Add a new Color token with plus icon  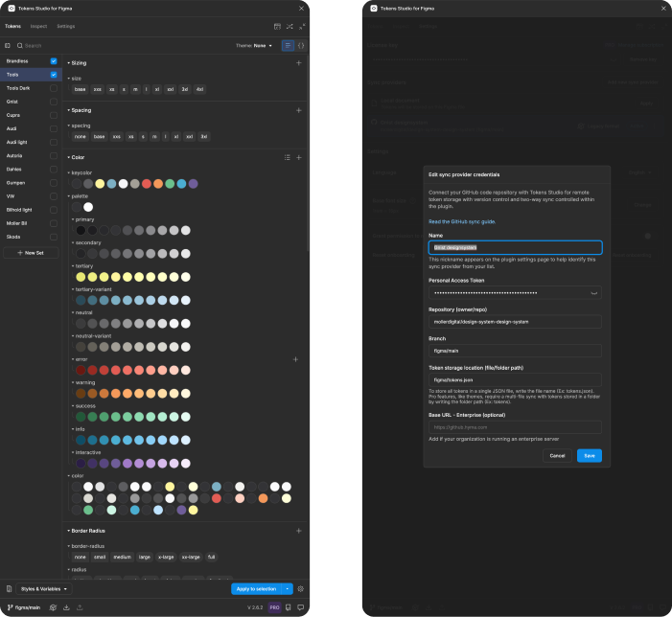299,157
